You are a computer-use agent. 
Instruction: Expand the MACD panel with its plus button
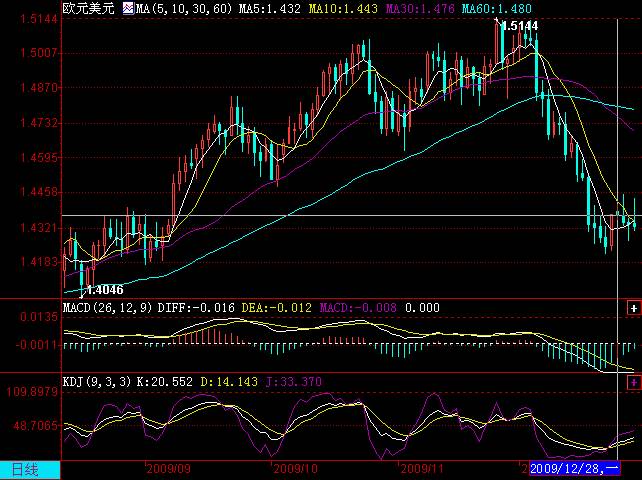coord(633,308)
